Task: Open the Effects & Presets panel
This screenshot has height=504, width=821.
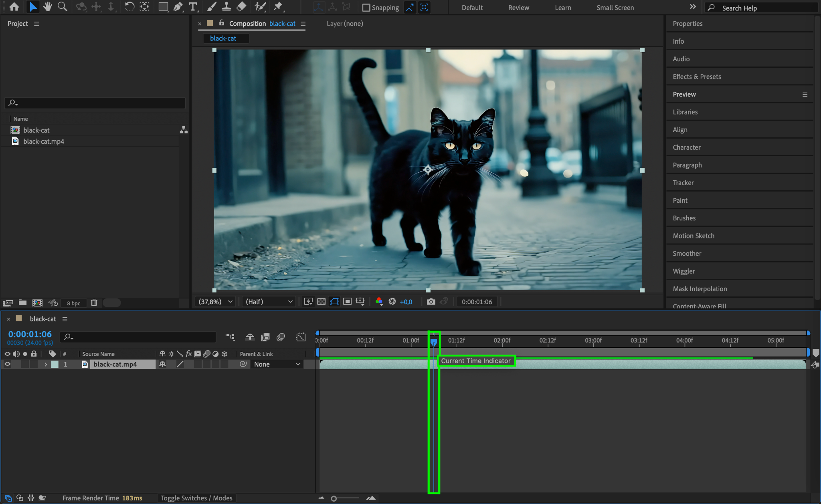Action: 697,77
